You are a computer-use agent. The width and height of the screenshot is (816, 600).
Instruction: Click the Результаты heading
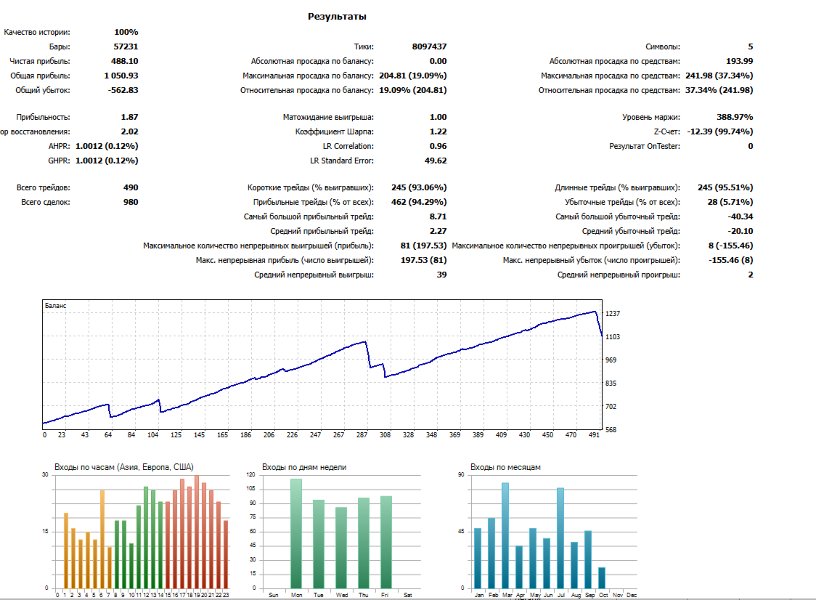click(337, 17)
